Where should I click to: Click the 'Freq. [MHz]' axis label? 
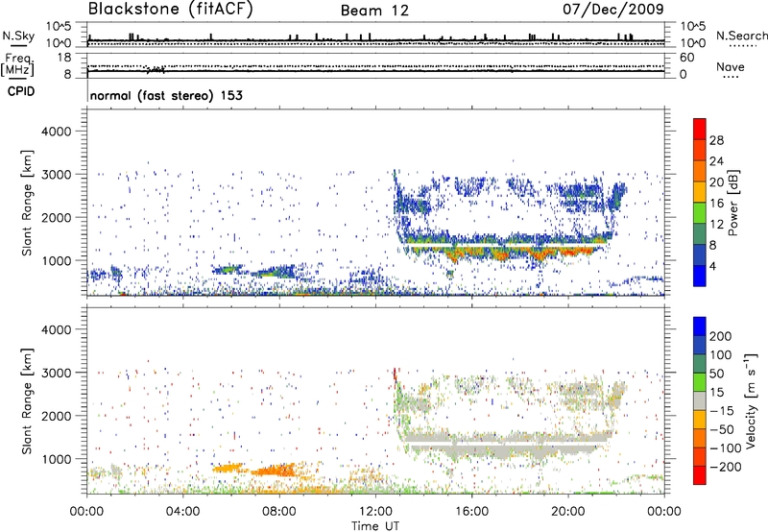coord(17,65)
